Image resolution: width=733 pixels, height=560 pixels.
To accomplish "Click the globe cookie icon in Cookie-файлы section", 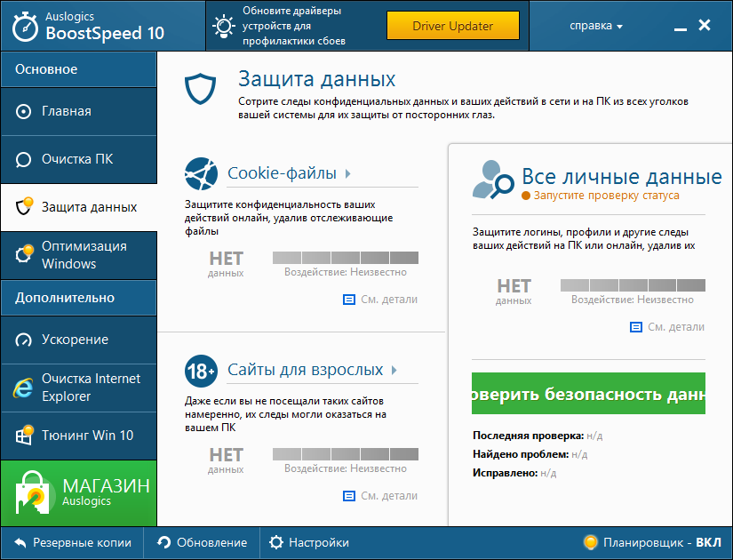I will pyautogui.click(x=201, y=174).
